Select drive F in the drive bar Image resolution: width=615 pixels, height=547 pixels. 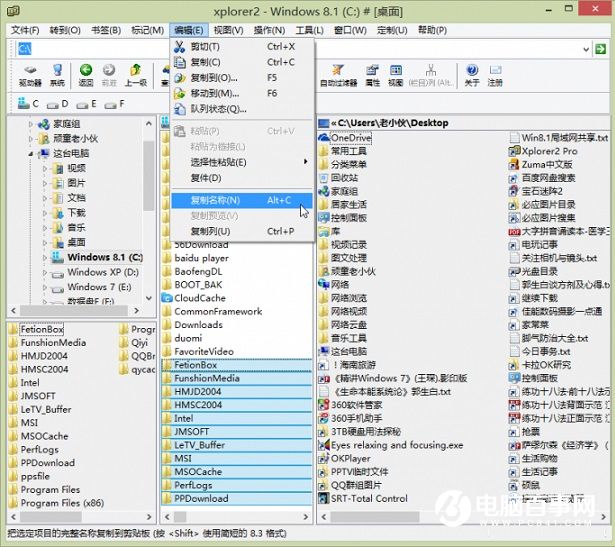tap(115, 104)
